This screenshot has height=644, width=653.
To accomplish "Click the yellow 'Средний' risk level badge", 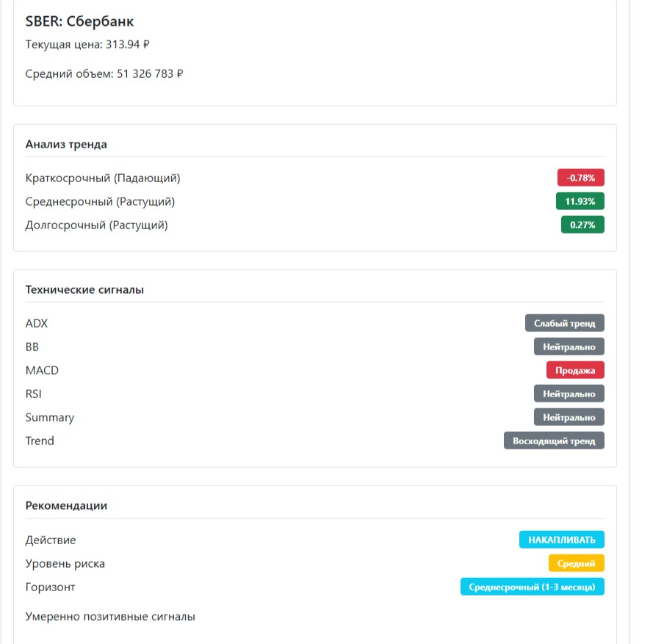I will (x=576, y=563).
